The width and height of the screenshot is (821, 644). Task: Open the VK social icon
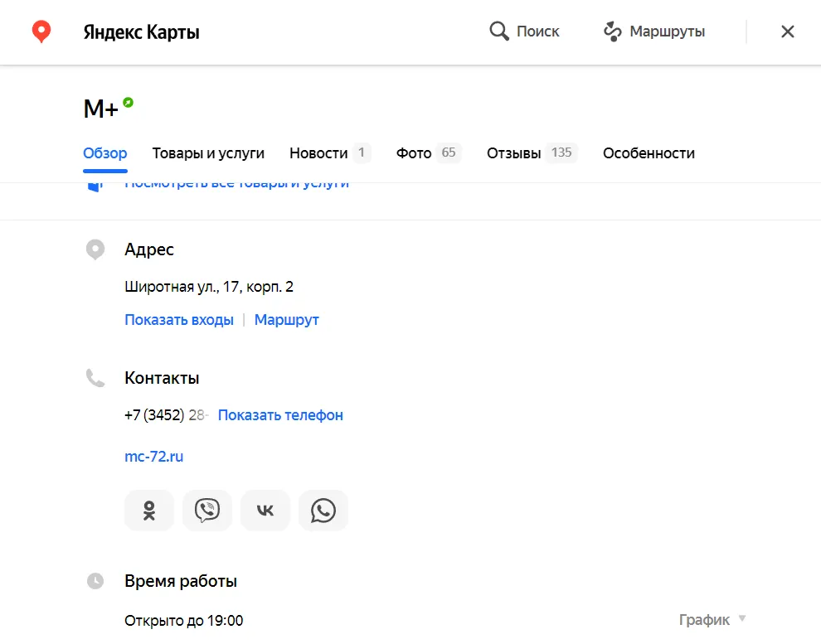coord(265,510)
